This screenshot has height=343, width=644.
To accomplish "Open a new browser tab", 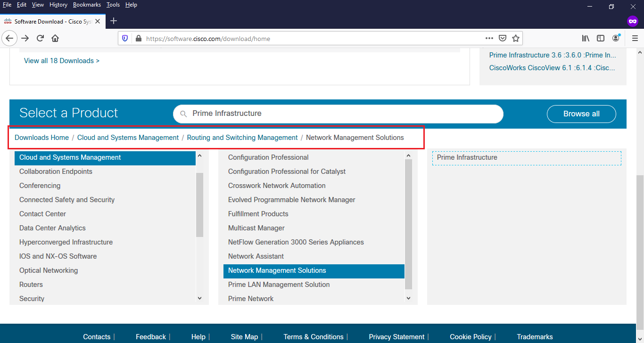I will click(114, 21).
